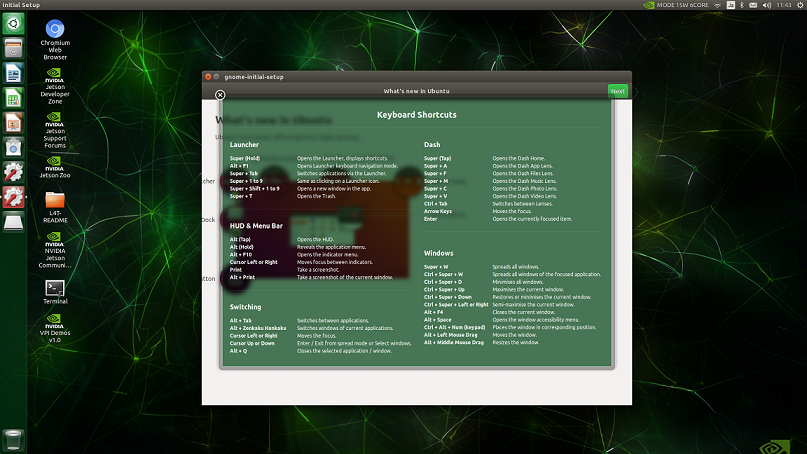Close the Keyboard Shortcuts overlay with X icon

click(220, 95)
